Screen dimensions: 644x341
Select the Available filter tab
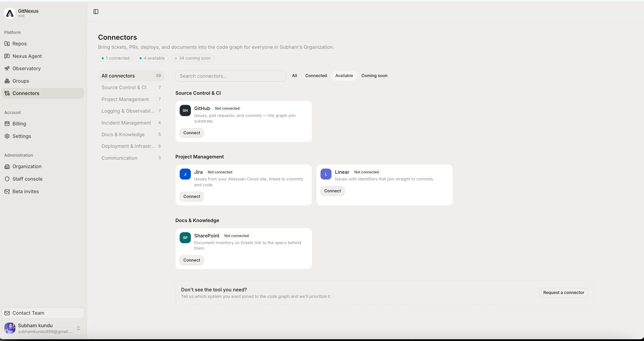[344, 76]
